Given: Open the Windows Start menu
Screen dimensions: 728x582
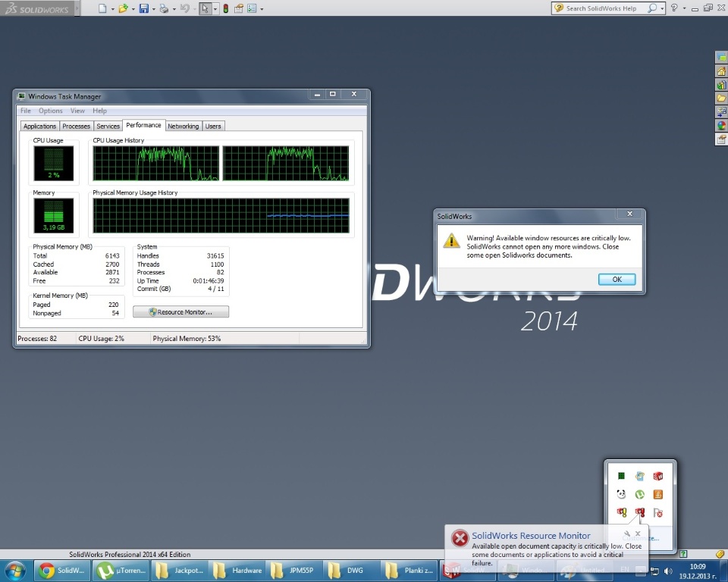Looking at the screenshot, I should click(15, 571).
